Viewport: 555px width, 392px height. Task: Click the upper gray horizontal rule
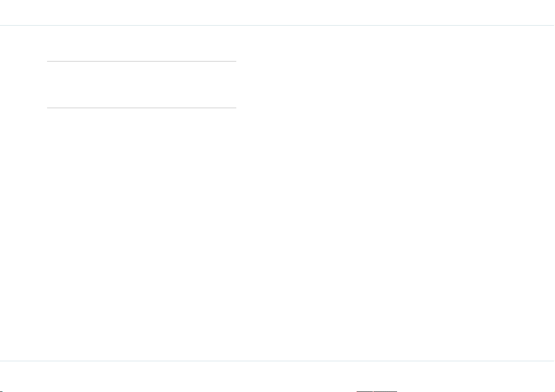click(142, 61)
